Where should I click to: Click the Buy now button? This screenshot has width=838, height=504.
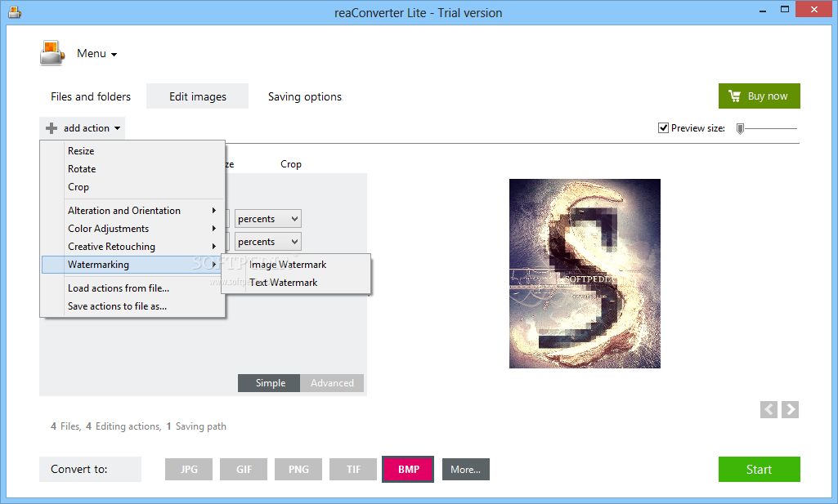point(759,96)
